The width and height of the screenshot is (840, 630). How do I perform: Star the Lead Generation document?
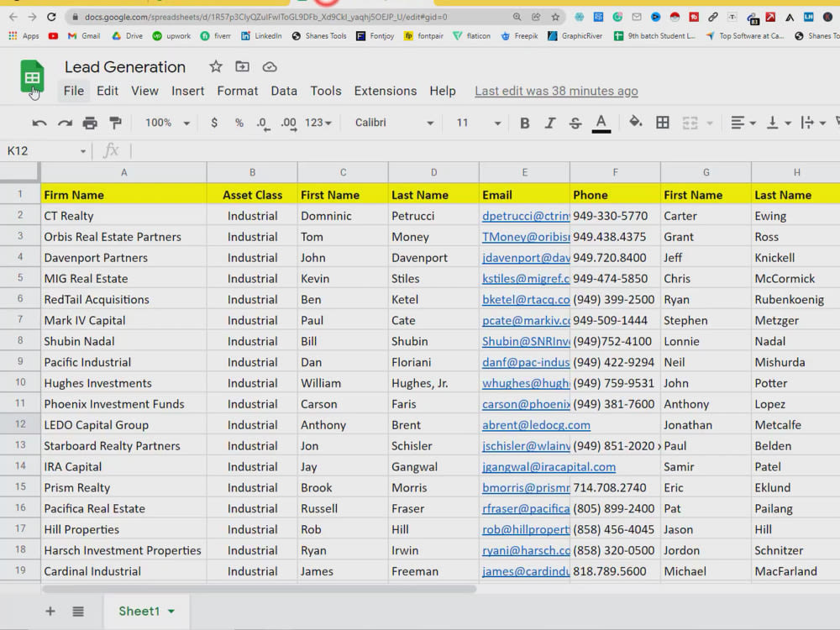215,67
